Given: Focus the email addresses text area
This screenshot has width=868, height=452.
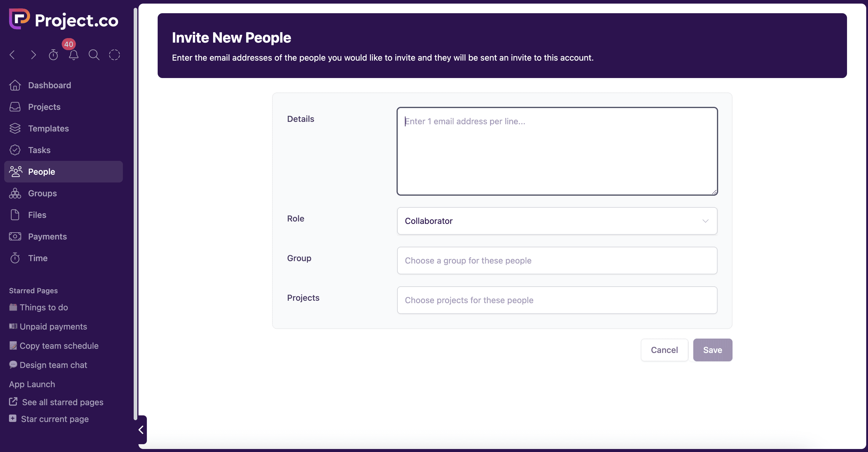Looking at the screenshot, I should coord(557,151).
